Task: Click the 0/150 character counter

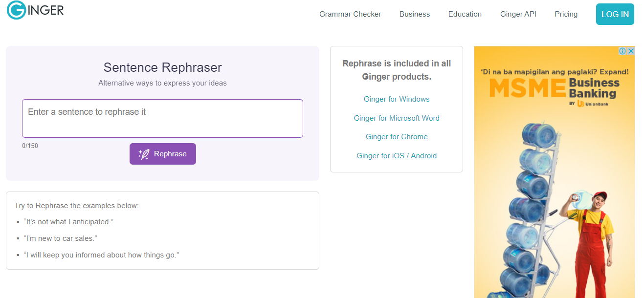Action: (x=30, y=146)
